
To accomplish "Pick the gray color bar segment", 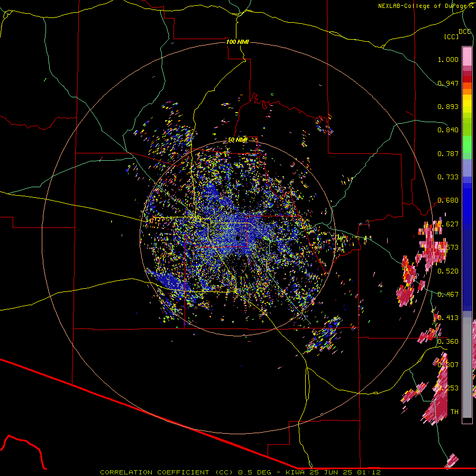I will point(467,368).
